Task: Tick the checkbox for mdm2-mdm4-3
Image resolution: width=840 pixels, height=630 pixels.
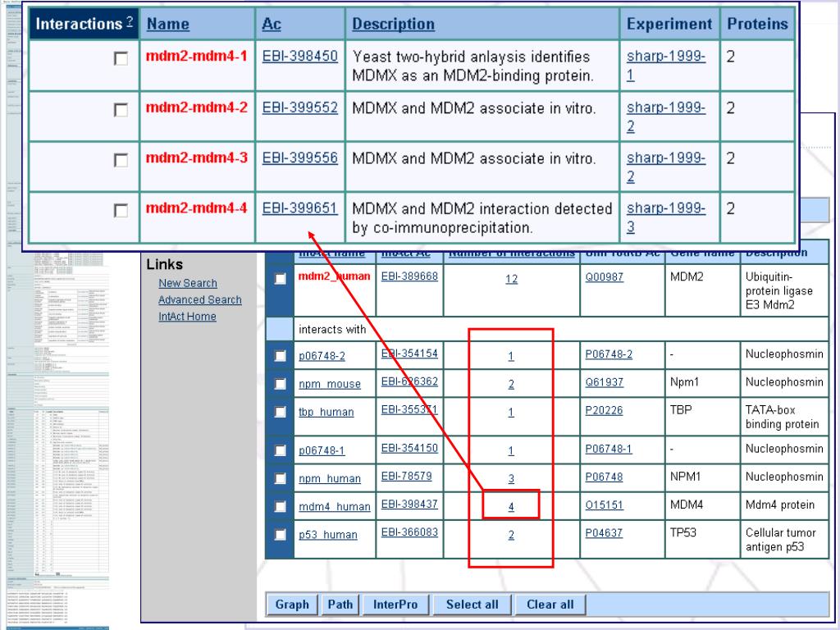Action: coord(121,160)
